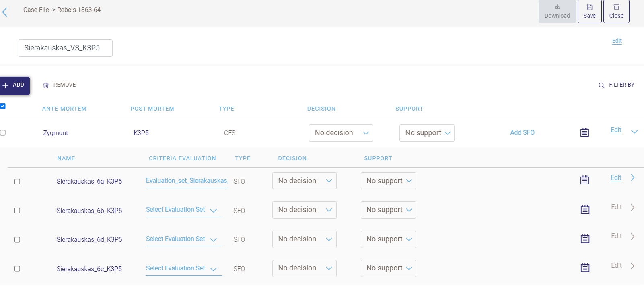Screen dimensions: 644x291
Task: Collapse the Zygmunt row chevron
Action: pos(634,132)
